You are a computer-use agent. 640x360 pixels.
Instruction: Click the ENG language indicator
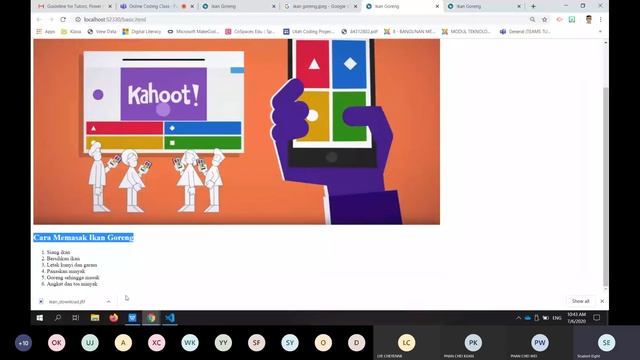click(557, 318)
